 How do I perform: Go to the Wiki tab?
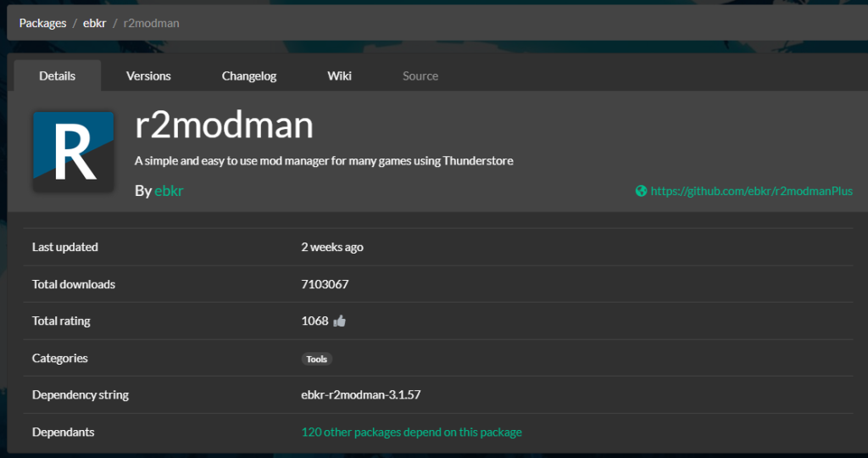(339, 75)
